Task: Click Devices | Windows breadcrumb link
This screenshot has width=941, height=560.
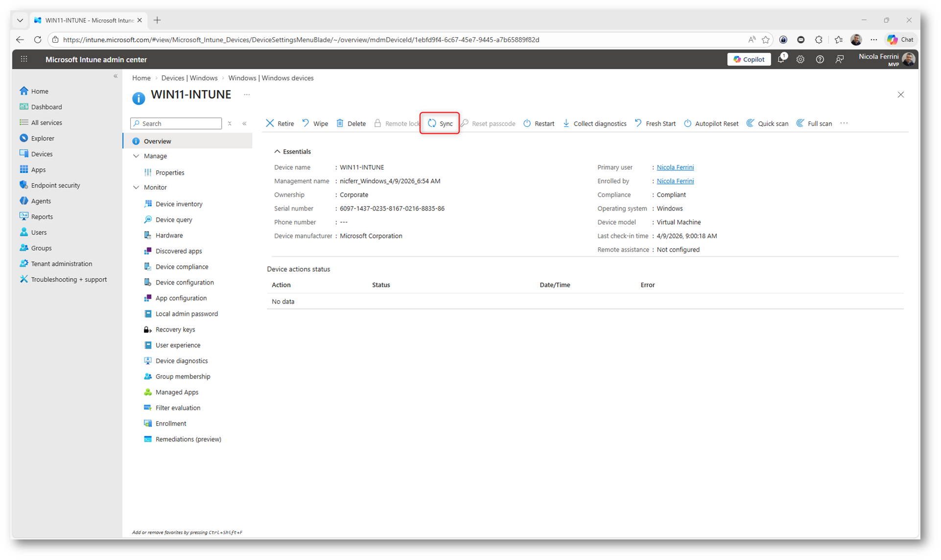Action: 189,78
